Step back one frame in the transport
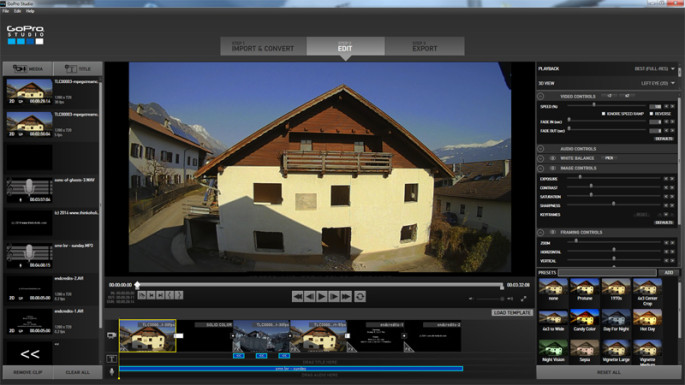685x385 pixels. click(309, 297)
